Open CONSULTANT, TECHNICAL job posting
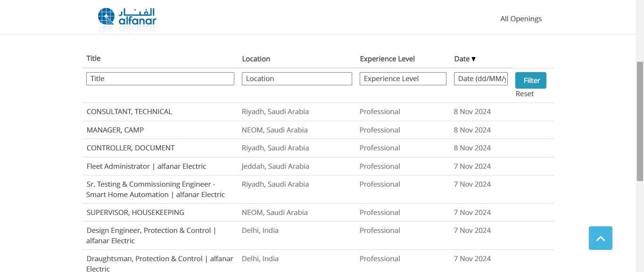The height and width of the screenshot is (272, 644). 129,112
